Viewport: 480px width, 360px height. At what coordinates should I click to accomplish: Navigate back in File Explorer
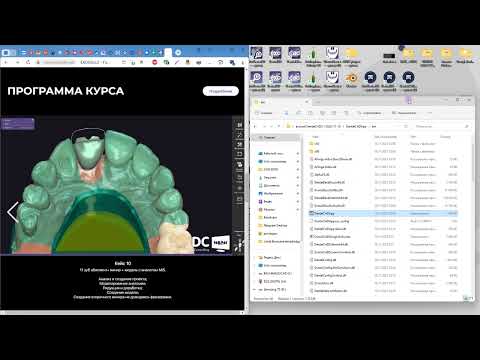click(255, 126)
